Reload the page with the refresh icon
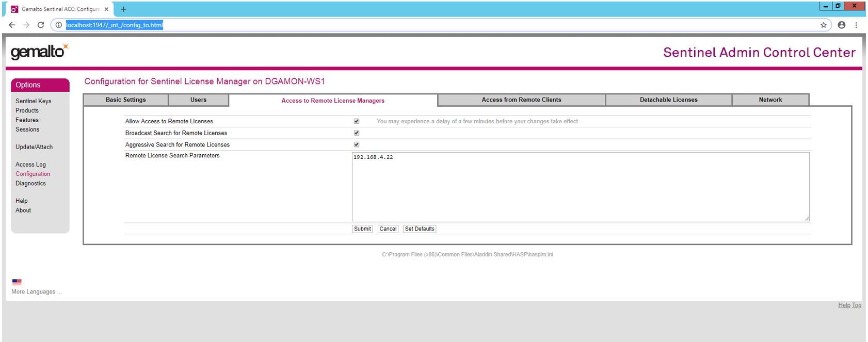Viewport: 868px width, 342px height. coord(41,25)
